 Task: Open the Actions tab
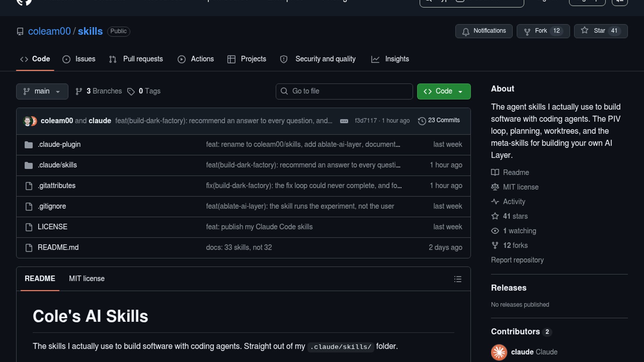(x=196, y=59)
